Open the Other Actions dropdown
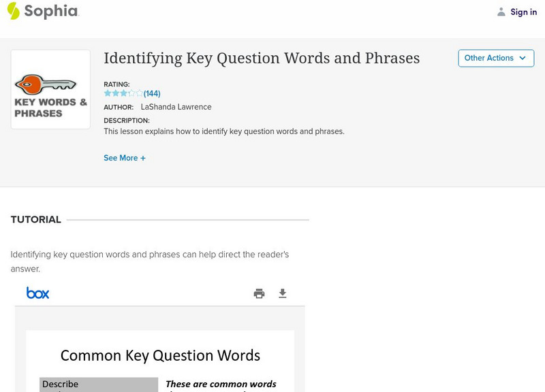The width and height of the screenshot is (545, 392). click(x=495, y=58)
